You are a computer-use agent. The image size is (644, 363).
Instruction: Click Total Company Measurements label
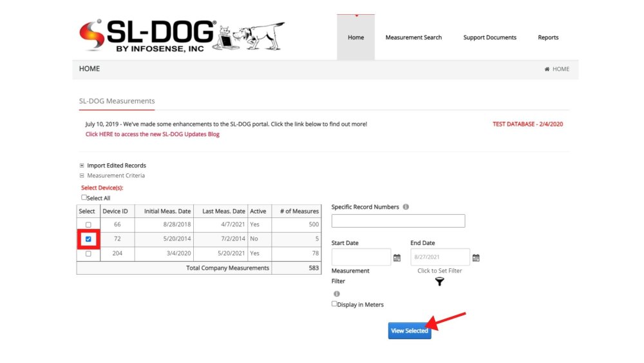pos(227,268)
